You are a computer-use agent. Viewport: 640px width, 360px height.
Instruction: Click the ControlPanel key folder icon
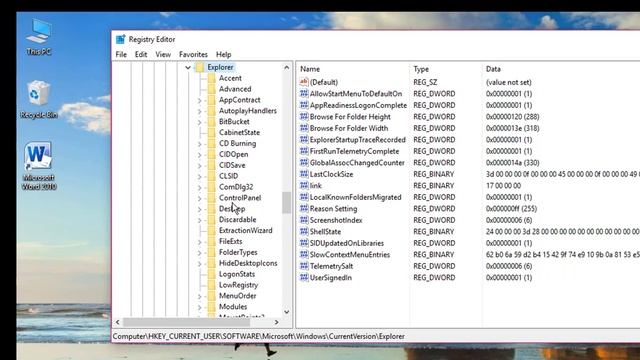pos(211,198)
